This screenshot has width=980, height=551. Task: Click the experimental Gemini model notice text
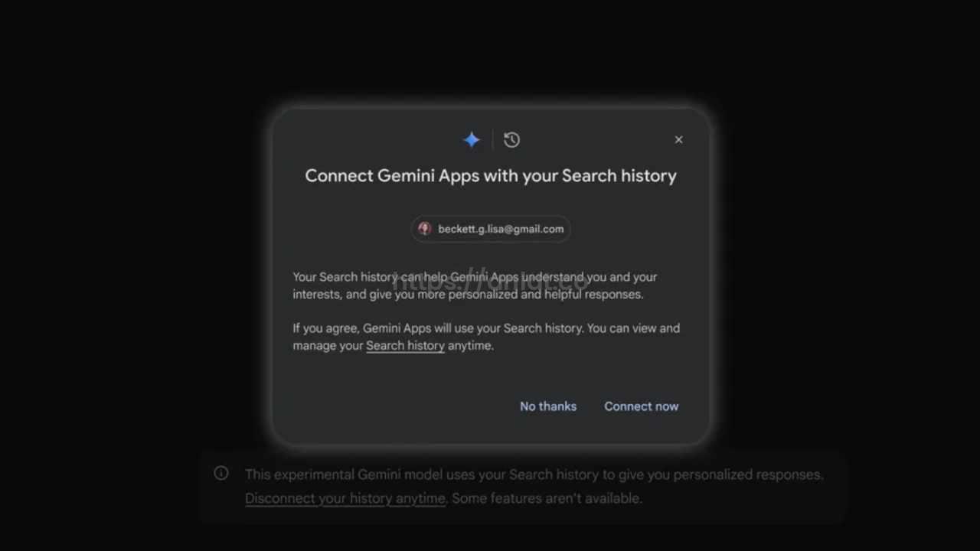click(x=534, y=474)
